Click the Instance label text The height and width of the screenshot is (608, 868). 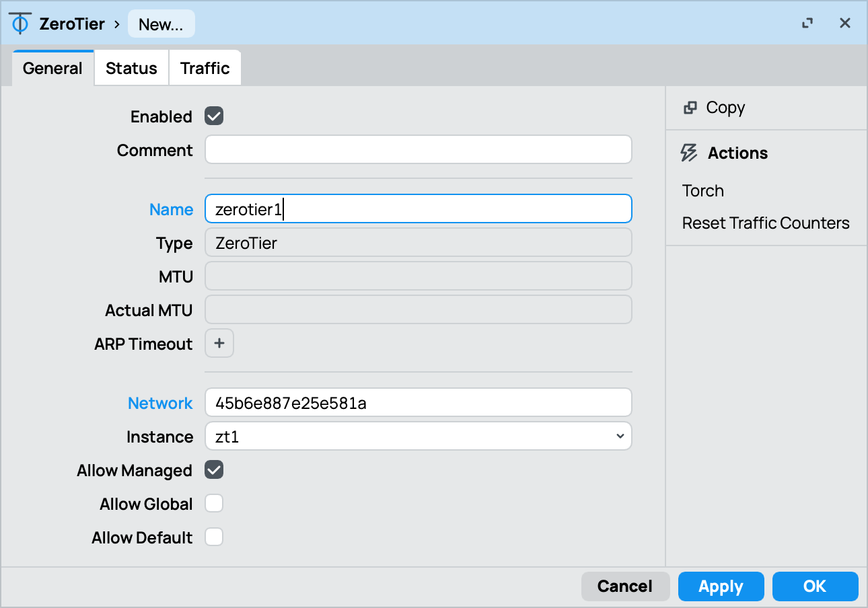159,436
